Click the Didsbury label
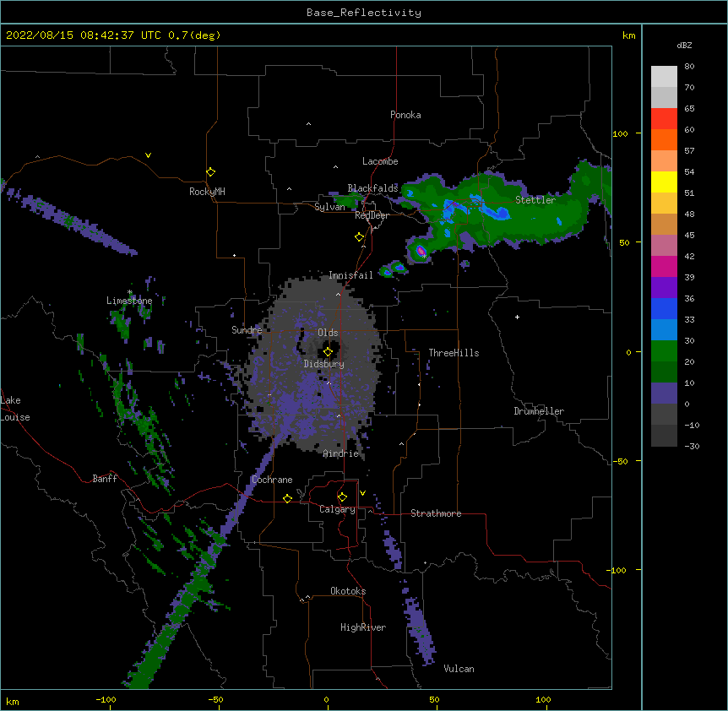Viewport: 728px width, 711px height. pos(324,364)
